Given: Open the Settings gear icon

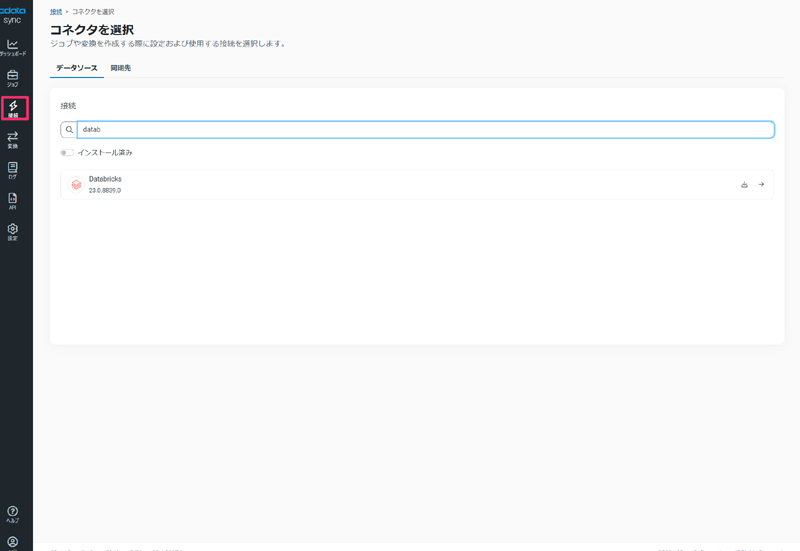Looking at the screenshot, I should [13, 231].
